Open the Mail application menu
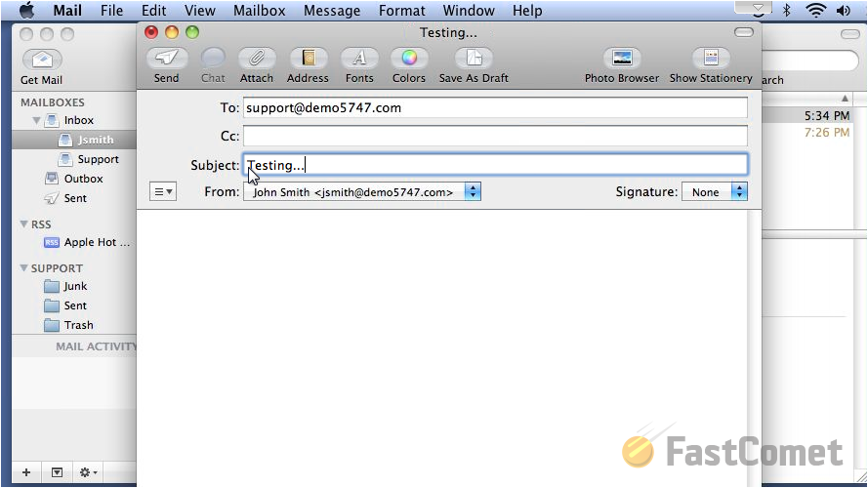The height and width of the screenshot is (488, 868). (67, 11)
